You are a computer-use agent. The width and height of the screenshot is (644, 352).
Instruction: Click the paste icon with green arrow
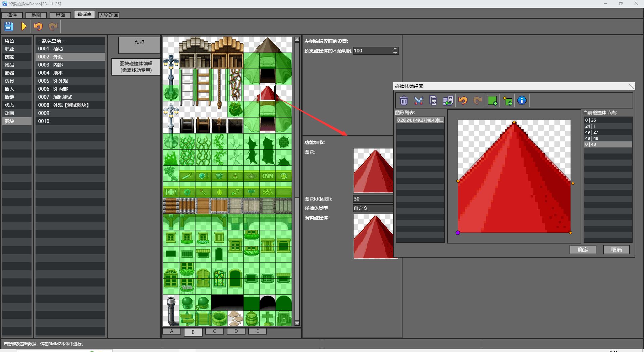[x=448, y=100]
